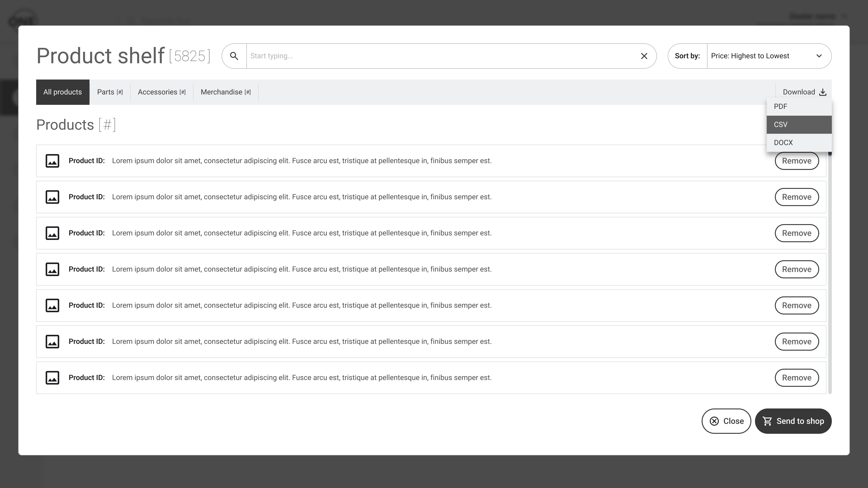The width and height of the screenshot is (868, 488).
Task: Select PDF from the Download menu
Action: tap(799, 106)
